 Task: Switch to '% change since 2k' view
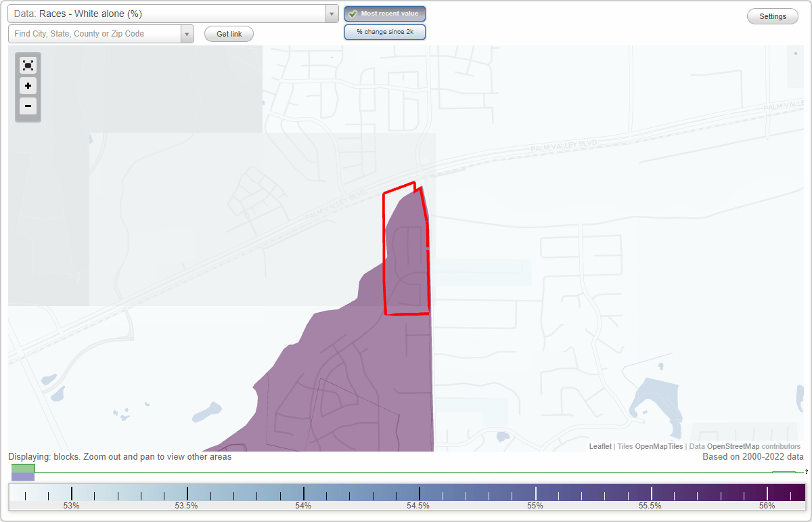pos(384,31)
